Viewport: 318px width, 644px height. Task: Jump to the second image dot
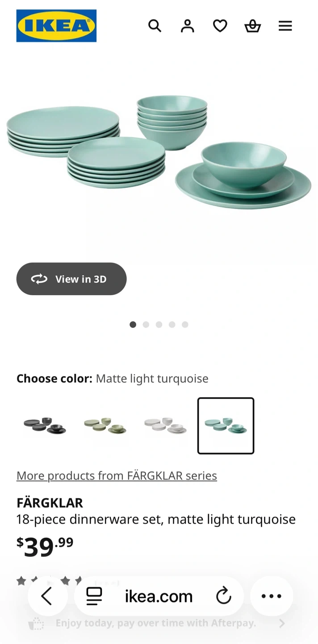pyautogui.click(x=146, y=325)
